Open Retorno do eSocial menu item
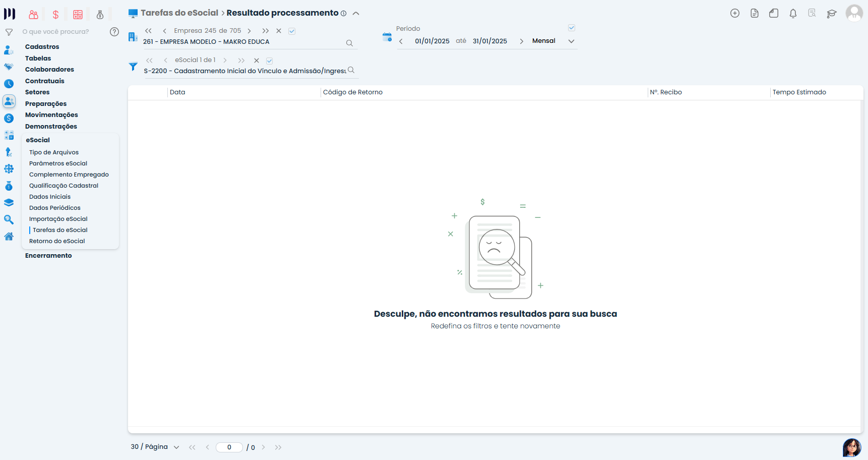 57,241
